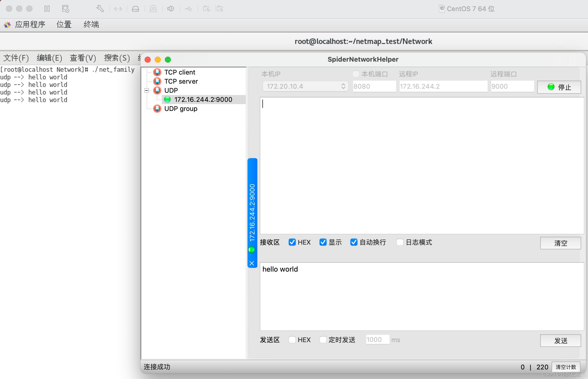
Task: Collapse the UDP node in the connection tree
Action: coord(147,90)
